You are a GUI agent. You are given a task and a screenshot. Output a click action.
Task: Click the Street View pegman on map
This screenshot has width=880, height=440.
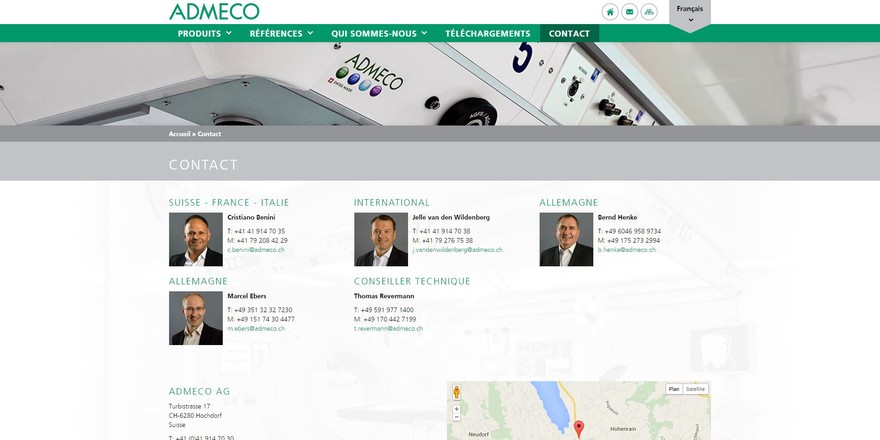coord(456,392)
